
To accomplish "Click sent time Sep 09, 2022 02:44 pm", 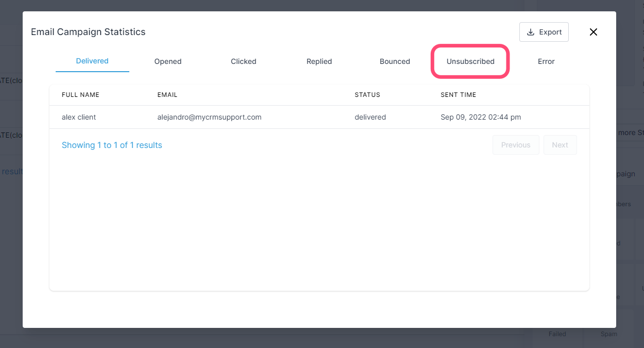I will 481,117.
